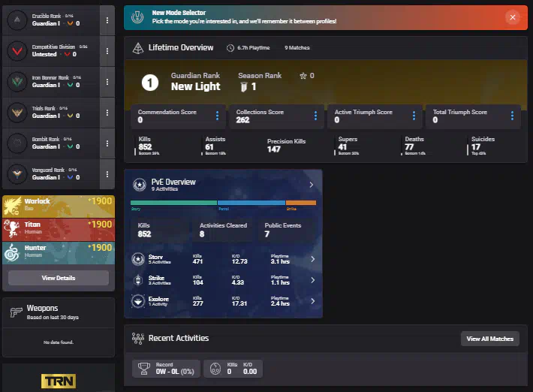The image size is (533, 392).
Task: Click the Iron Banner Rank emblem icon
Action: tap(17, 82)
